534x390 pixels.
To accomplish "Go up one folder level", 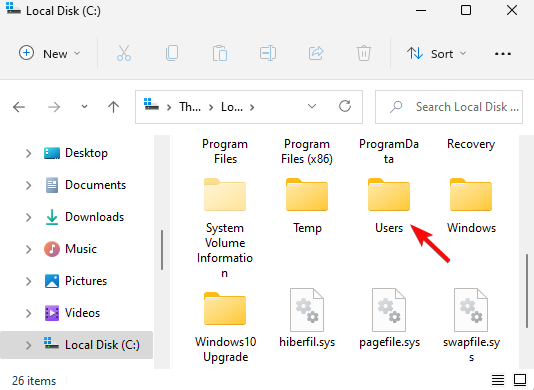I will coord(113,107).
